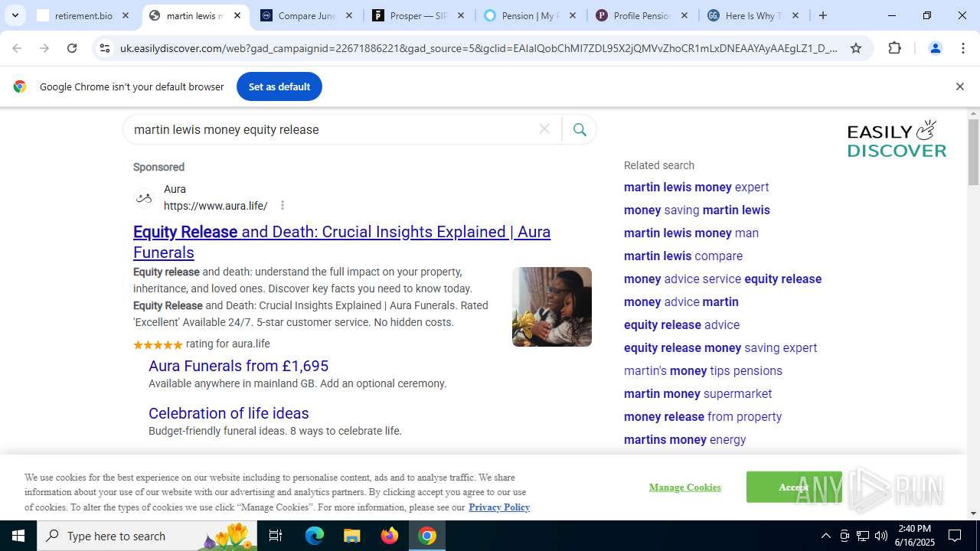Select related search martin lewis money expert
The height and width of the screenshot is (551, 980).
tap(696, 187)
